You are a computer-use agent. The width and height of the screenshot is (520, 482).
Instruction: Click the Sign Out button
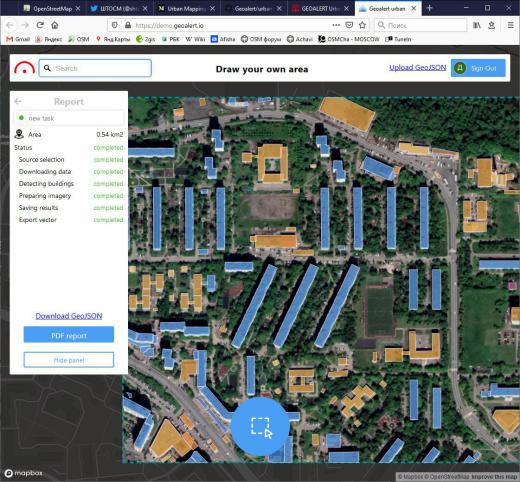click(478, 68)
